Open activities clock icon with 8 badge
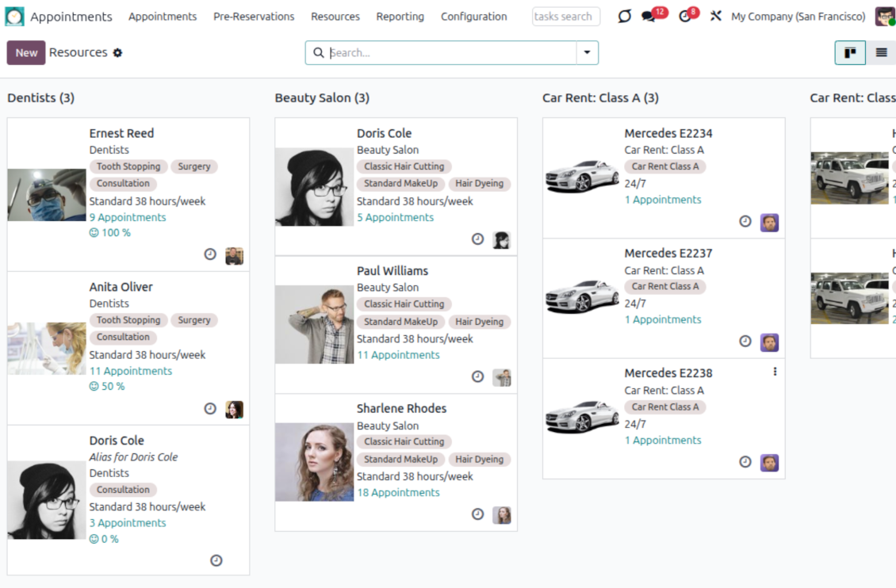The image size is (896, 588). [685, 17]
